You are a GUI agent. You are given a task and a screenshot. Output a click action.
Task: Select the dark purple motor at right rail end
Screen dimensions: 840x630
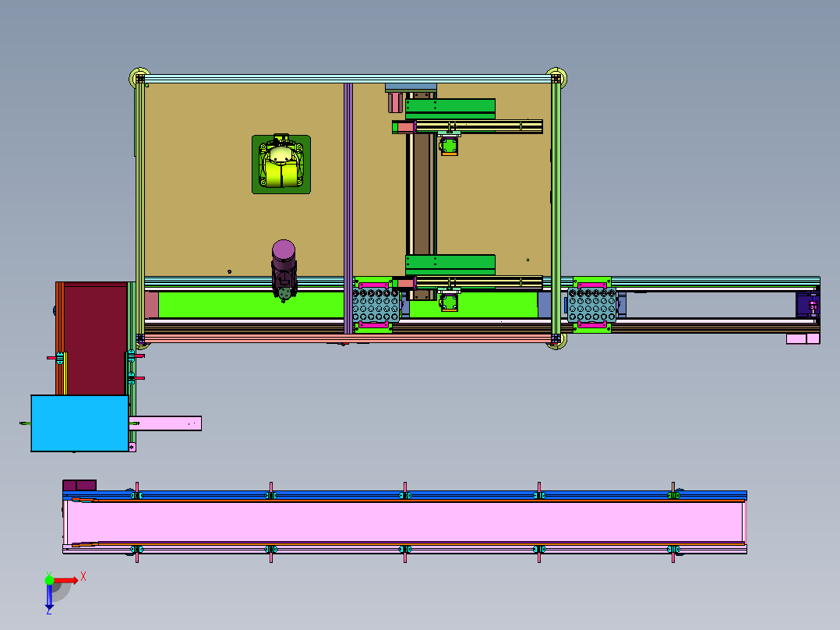(808, 305)
